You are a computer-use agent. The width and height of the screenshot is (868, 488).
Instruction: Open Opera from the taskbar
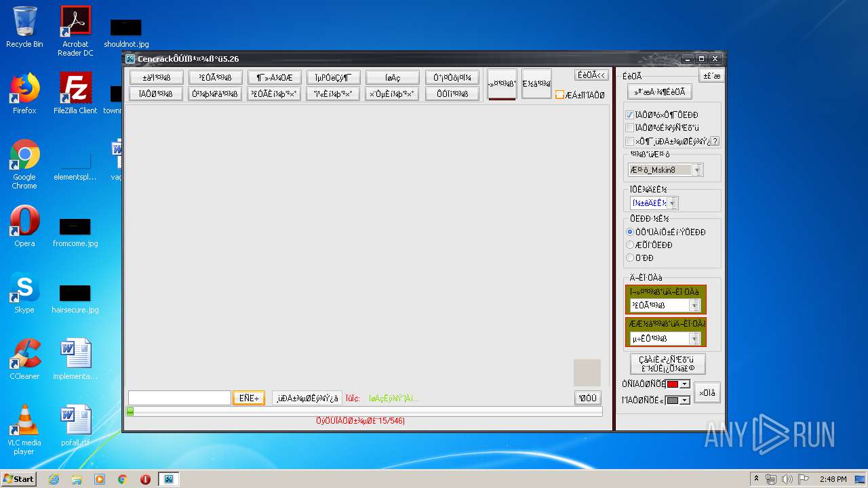click(145, 479)
